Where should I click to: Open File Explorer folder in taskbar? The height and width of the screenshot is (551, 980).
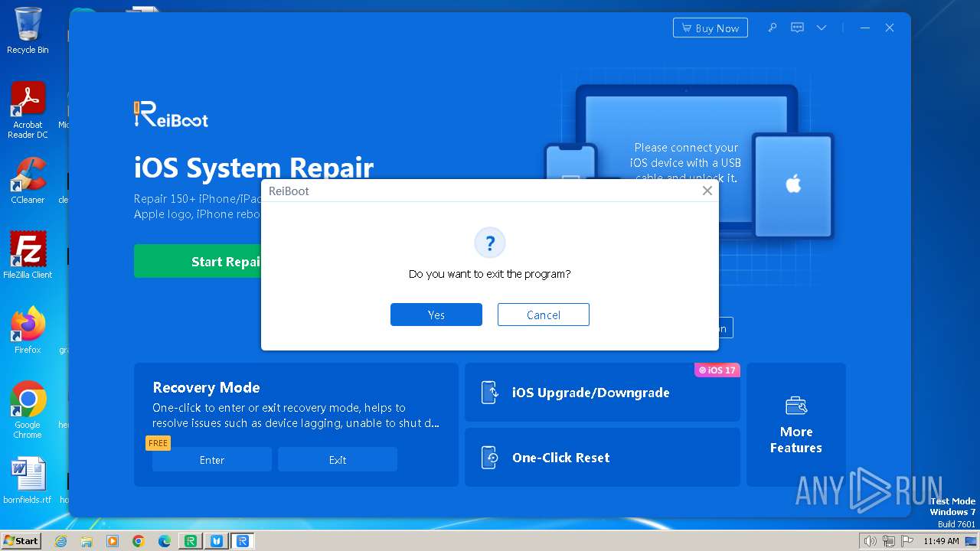[87, 541]
